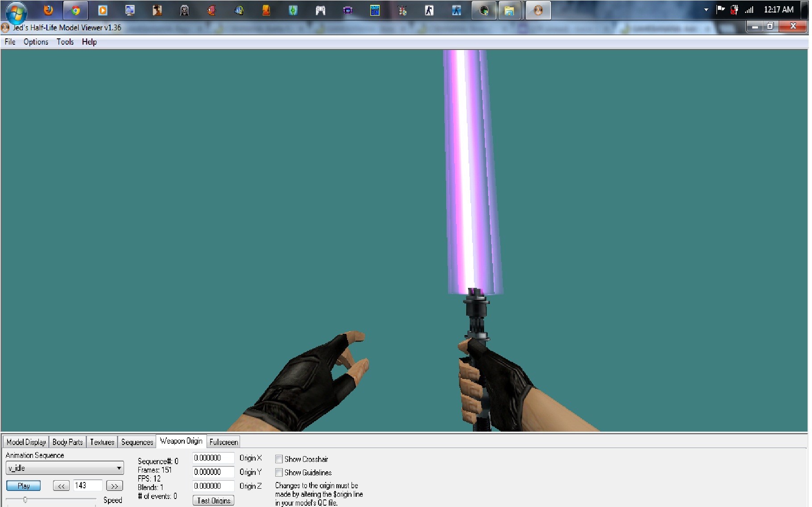Click the red bird taskbar icon
This screenshot has width=812, height=507.
pos(211,10)
